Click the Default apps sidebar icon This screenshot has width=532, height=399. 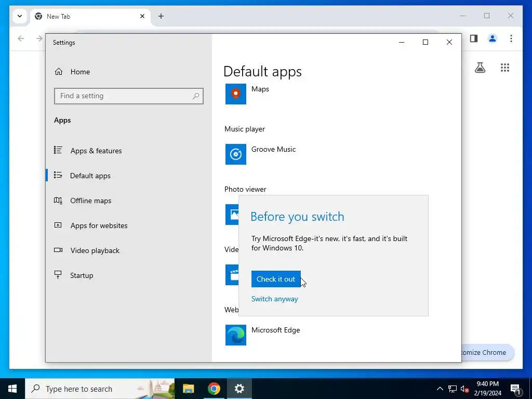[58, 175]
